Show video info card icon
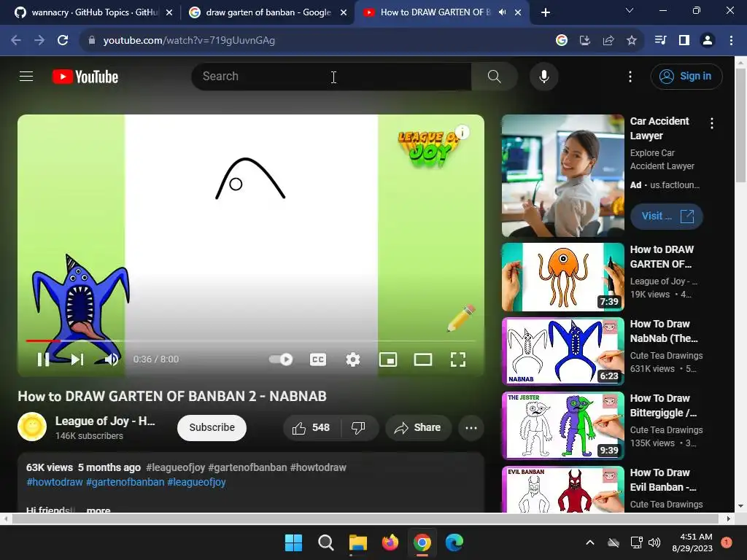The image size is (747, 560). point(462,132)
